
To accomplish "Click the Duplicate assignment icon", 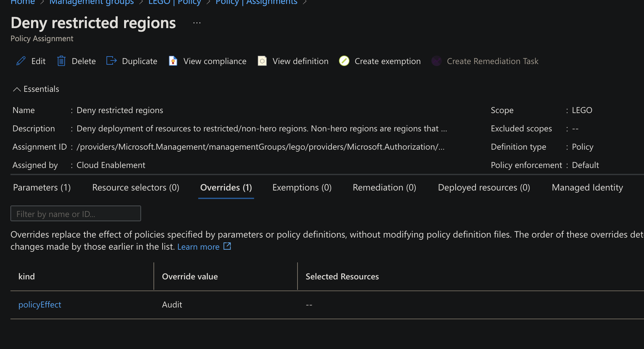I will coord(111,61).
